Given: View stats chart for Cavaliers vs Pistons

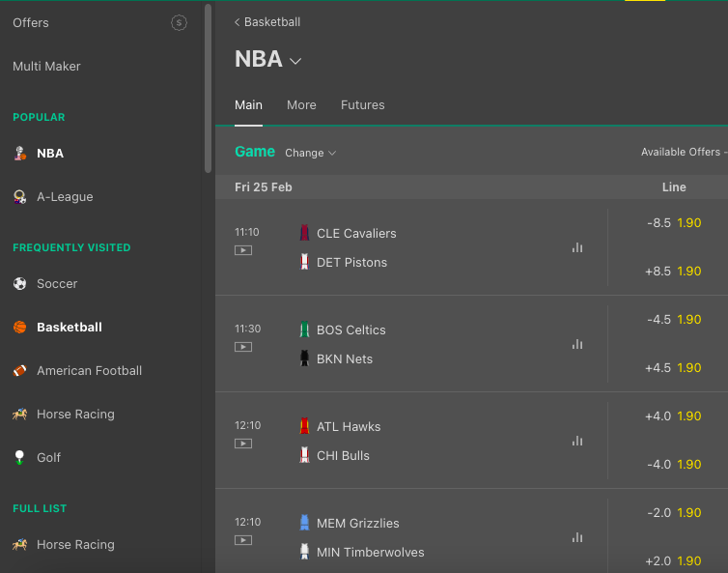Looking at the screenshot, I should [x=577, y=247].
